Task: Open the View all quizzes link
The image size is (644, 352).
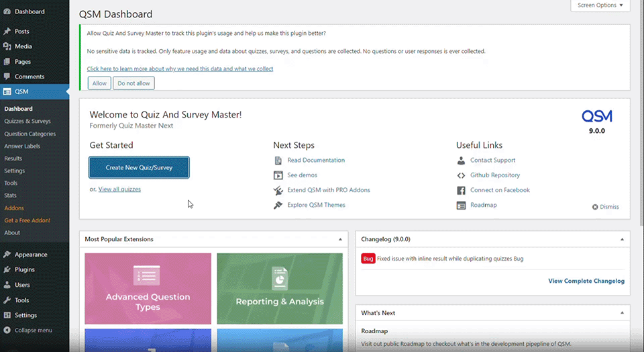Action: [x=119, y=189]
